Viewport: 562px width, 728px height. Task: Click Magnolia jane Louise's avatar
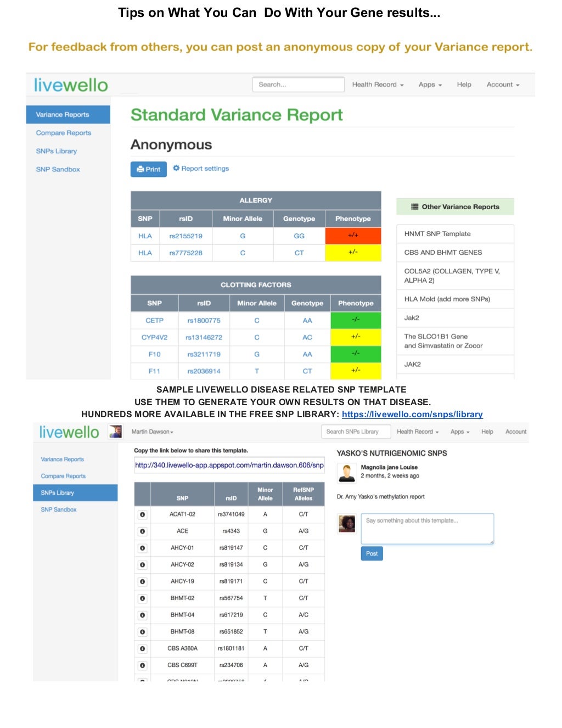click(x=347, y=472)
